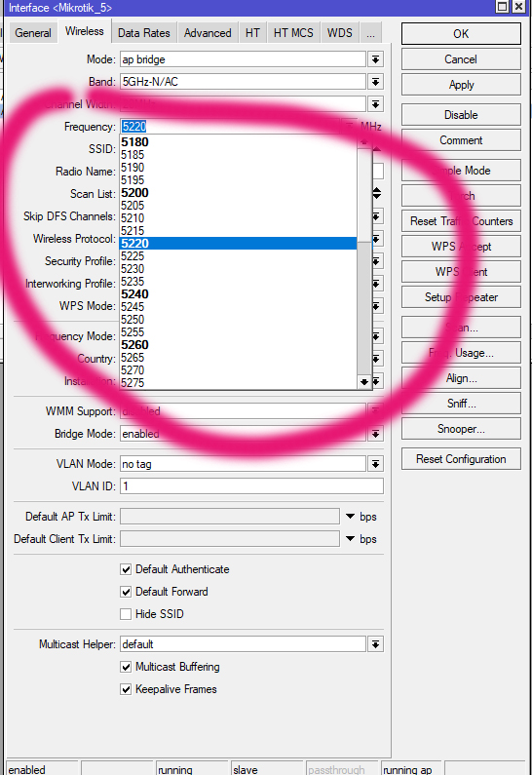Expand the Band dropdown arrow
Screen dimensions: 532x775
click(375, 82)
